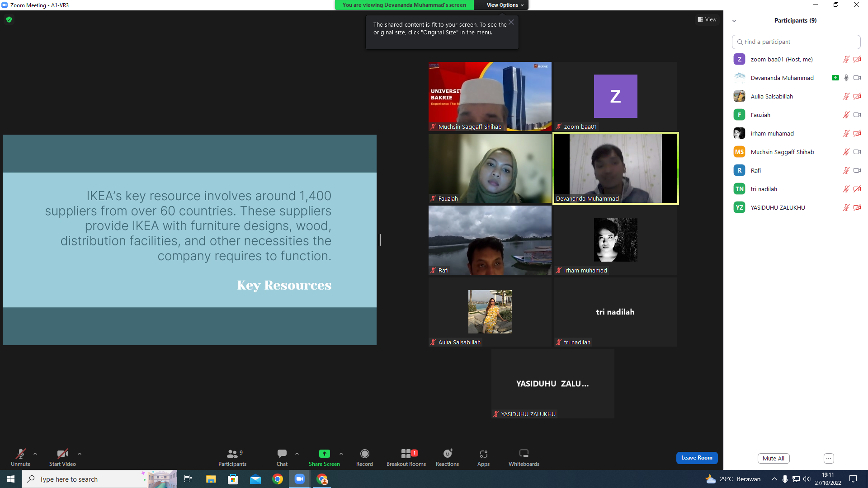This screenshot has height=488, width=868.
Task: Click the muted mic icon for zoom baa01
Action: point(846,59)
